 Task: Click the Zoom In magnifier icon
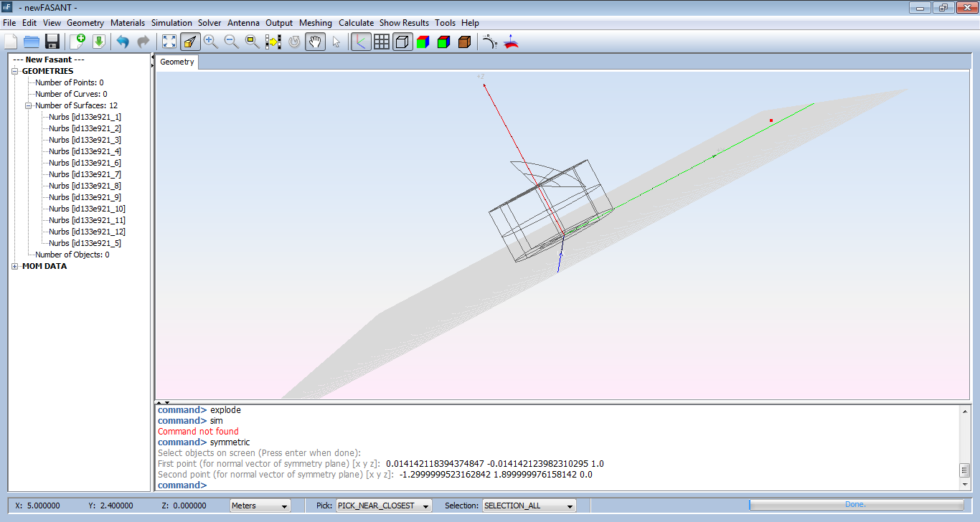click(210, 42)
